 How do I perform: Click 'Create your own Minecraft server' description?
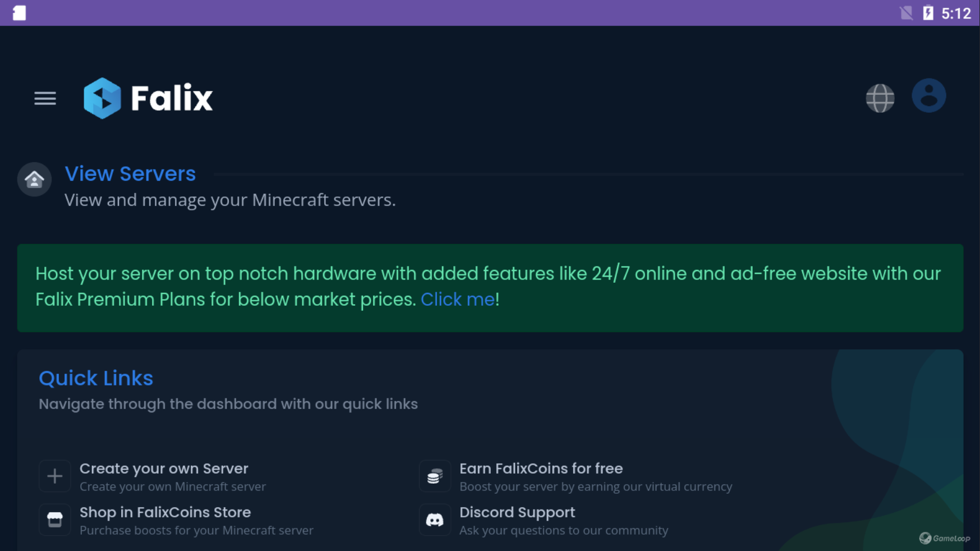(173, 486)
